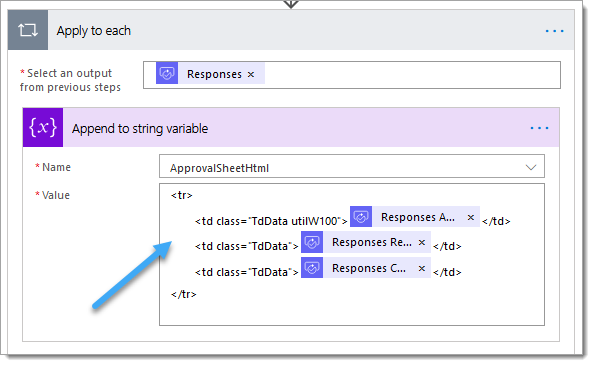Click the Append to string variable icon
This screenshot has height=365, width=593.
click(43, 127)
